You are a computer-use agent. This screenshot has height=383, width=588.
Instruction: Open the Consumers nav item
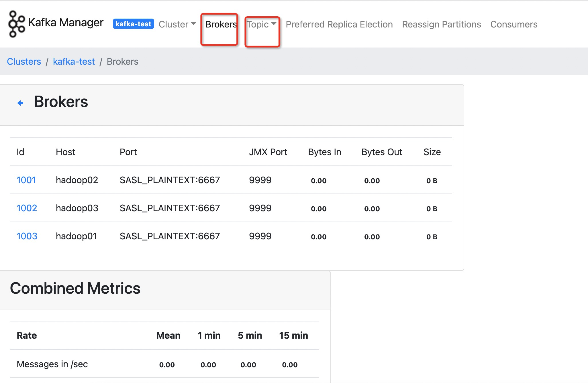pyautogui.click(x=513, y=24)
